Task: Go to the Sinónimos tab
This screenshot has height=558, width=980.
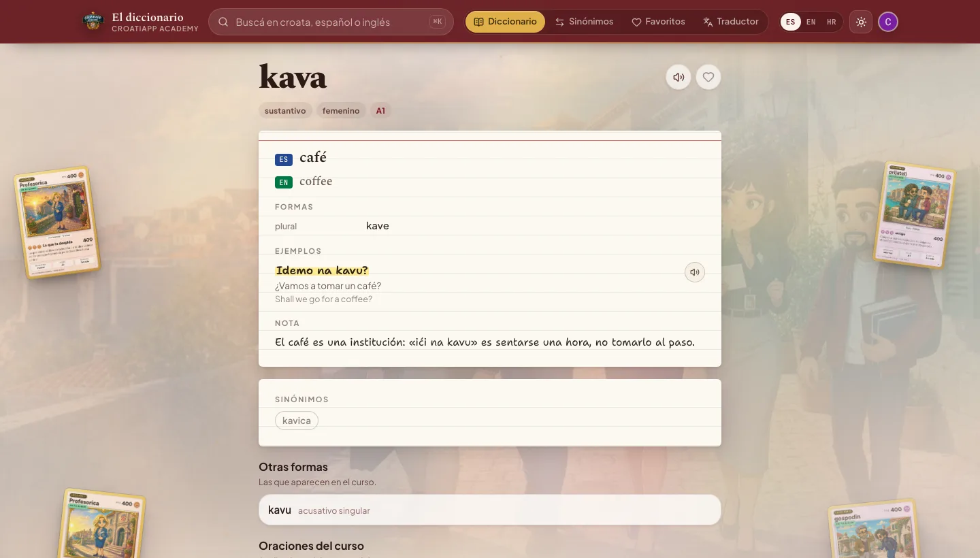Action: (584, 22)
